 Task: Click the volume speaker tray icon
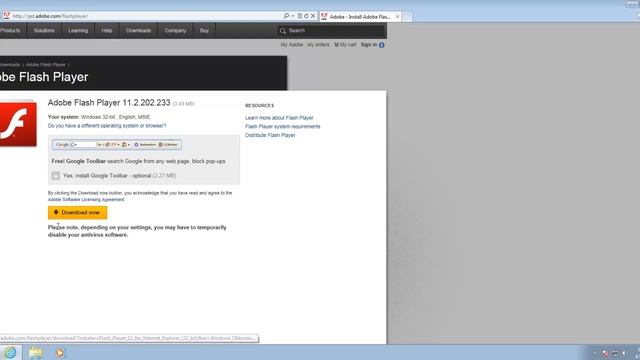tap(624, 353)
